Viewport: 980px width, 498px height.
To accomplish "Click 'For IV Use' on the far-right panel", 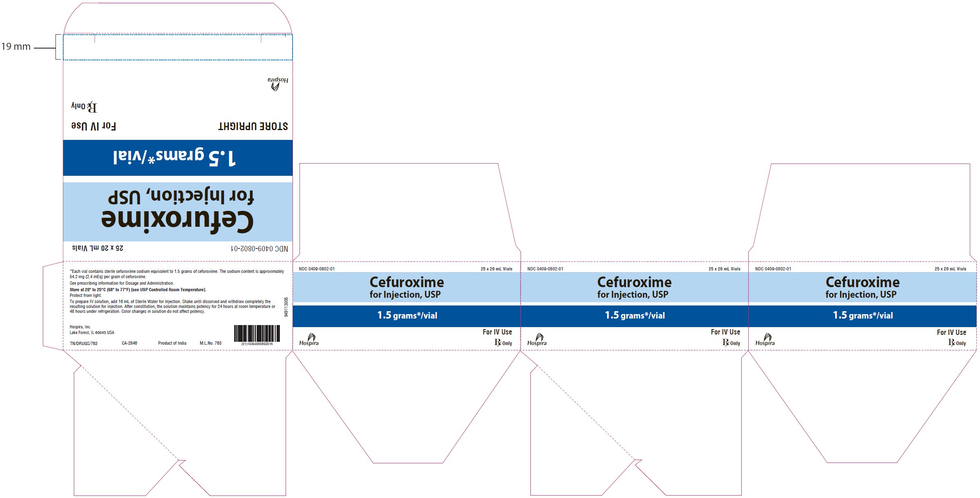I will click(951, 332).
